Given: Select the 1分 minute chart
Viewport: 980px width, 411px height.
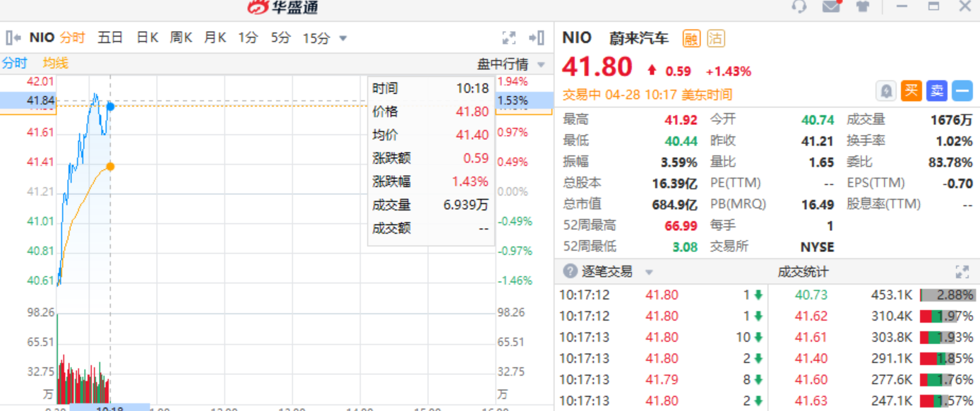Looking at the screenshot, I should [x=248, y=37].
